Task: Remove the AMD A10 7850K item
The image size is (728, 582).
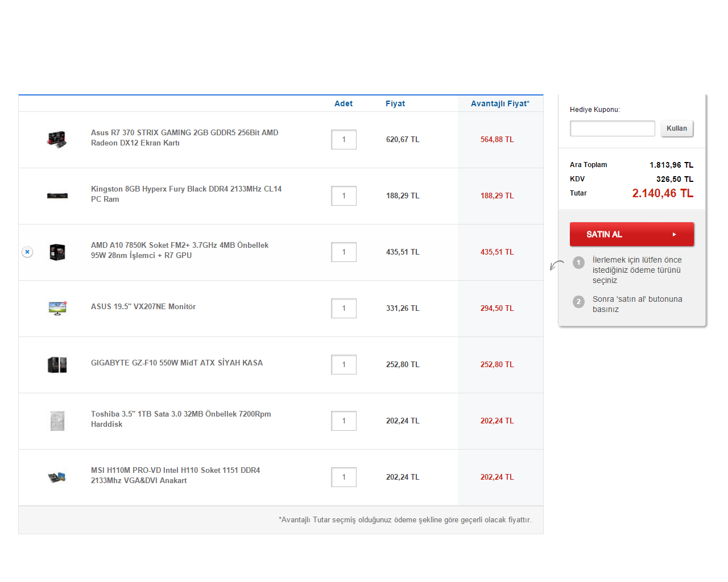Action: coord(27,252)
